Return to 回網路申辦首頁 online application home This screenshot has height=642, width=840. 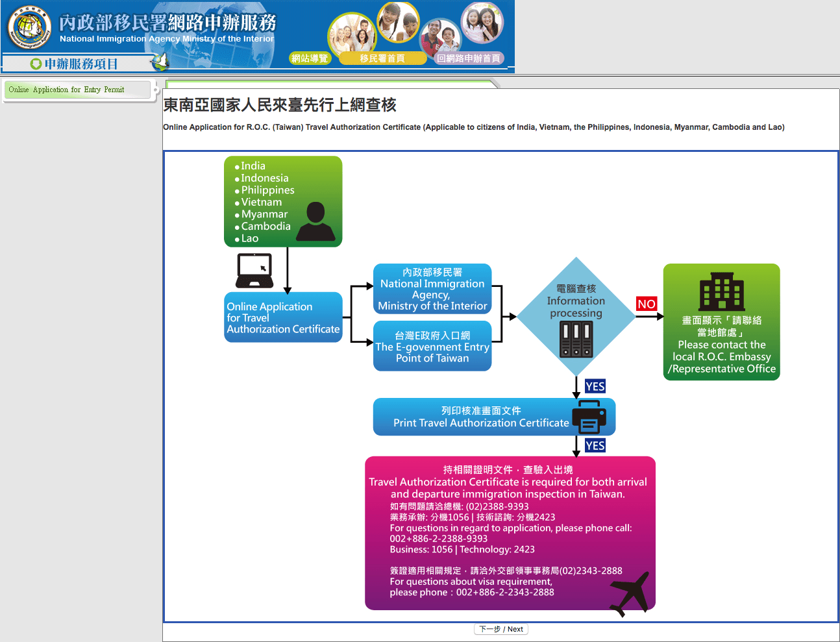click(x=469, y=58)
